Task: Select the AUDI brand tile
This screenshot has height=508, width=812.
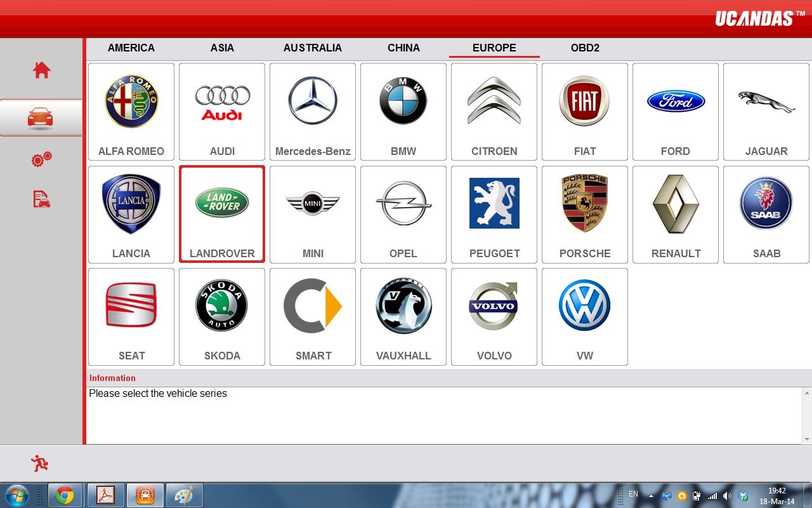Action: 222,112
